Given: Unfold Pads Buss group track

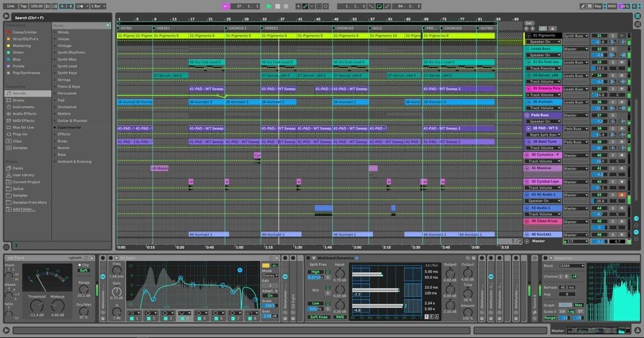Looking at the screenshot, I should click(527, 115).
